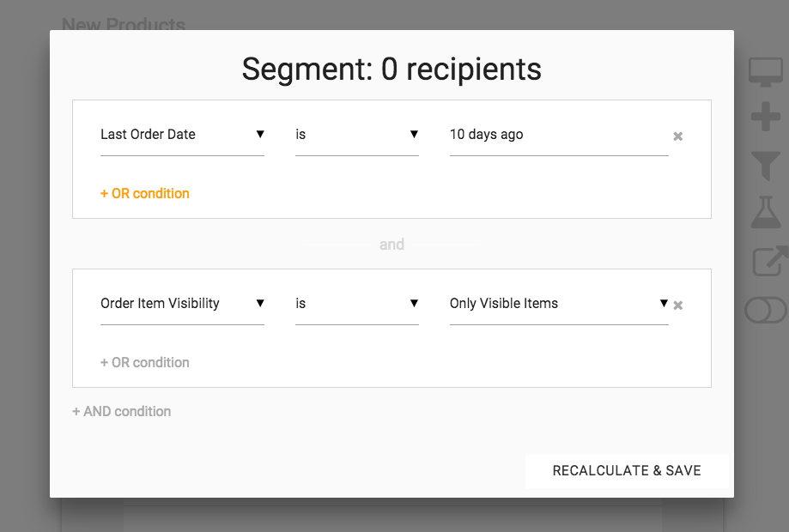Image resolution: width=789 pixels, height=532 pixels.
Task: Add an OR condition to Last Order Date
Action: [145, 194]
